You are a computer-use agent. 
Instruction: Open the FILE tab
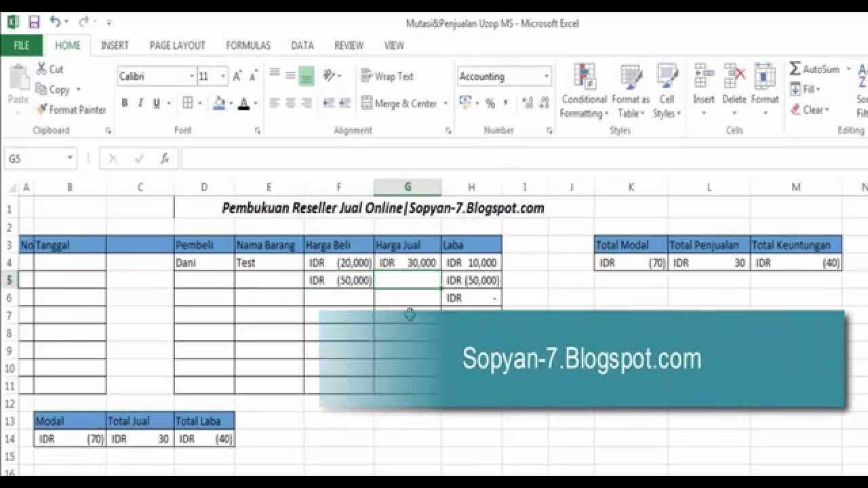click(x=22, y=45)
